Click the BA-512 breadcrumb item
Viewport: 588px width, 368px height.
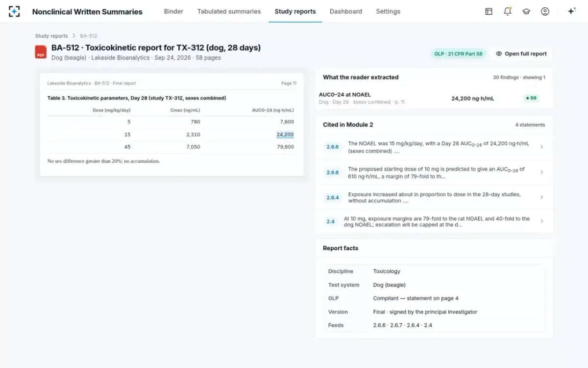pos(89,36)
